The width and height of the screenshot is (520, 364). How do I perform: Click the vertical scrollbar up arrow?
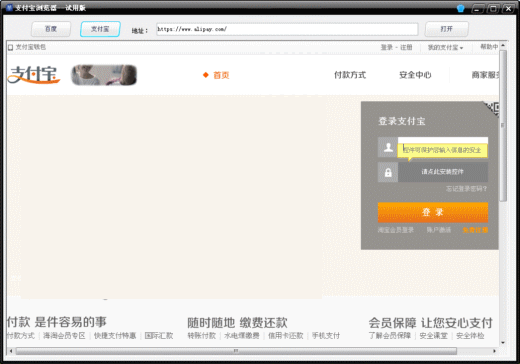[503, 45]
